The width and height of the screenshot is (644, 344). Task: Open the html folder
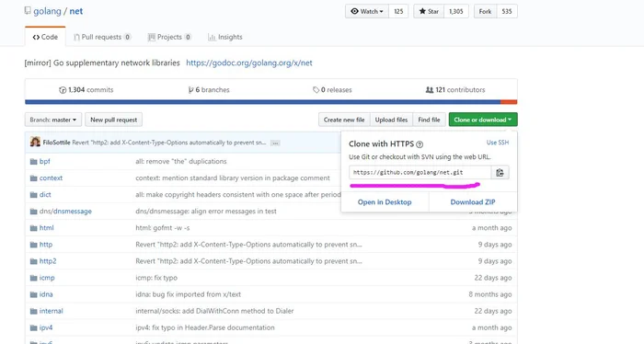pyautogui.click(x=46, y=228)
